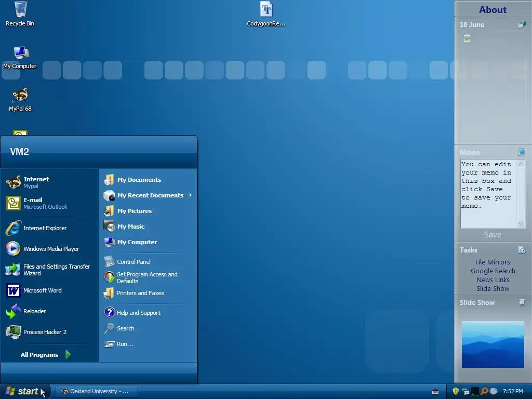Click memo scrollbar up arrow
The image size is (532, 399).
521,164
